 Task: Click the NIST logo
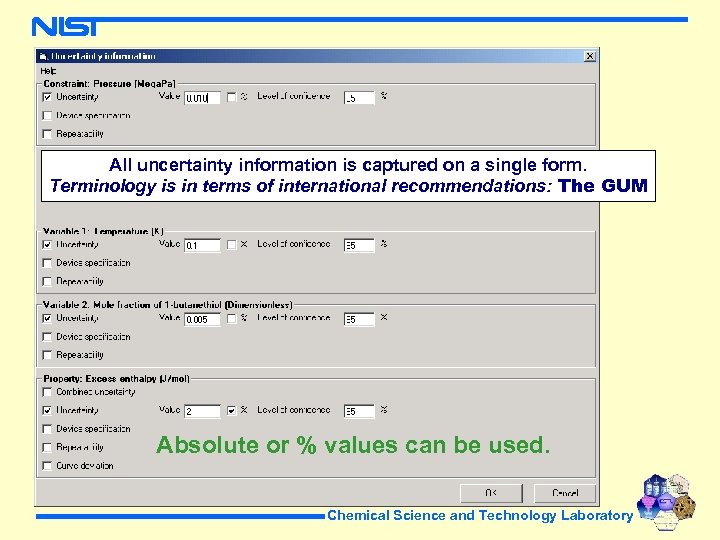(64, 27)
